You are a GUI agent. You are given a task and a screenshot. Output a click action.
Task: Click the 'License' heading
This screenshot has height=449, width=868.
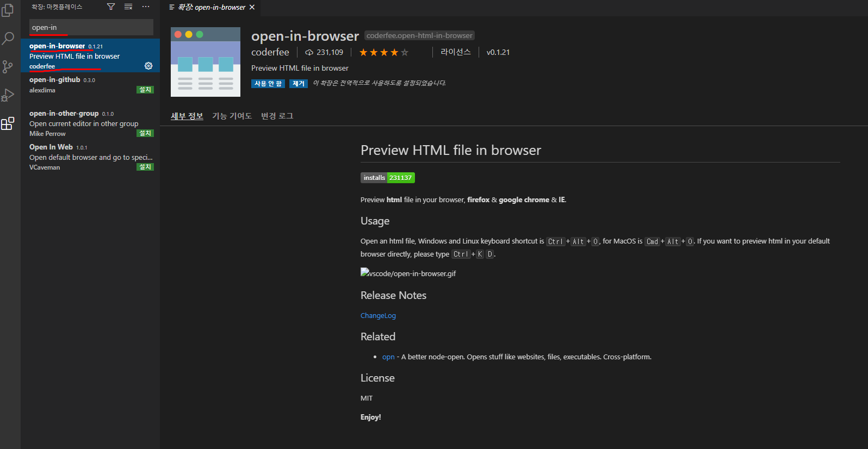pos(377,378)
